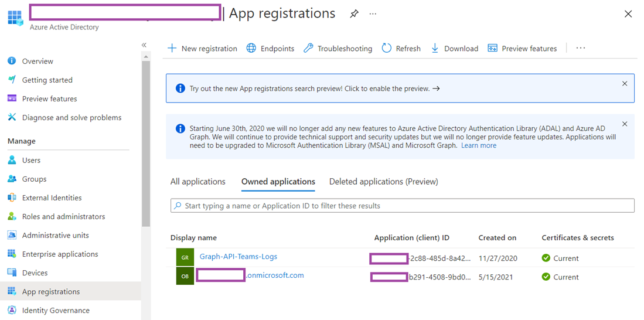Click the Preview features toolbar icon
The width and height of the screenshot is (644, 320).
pos(492,48)
